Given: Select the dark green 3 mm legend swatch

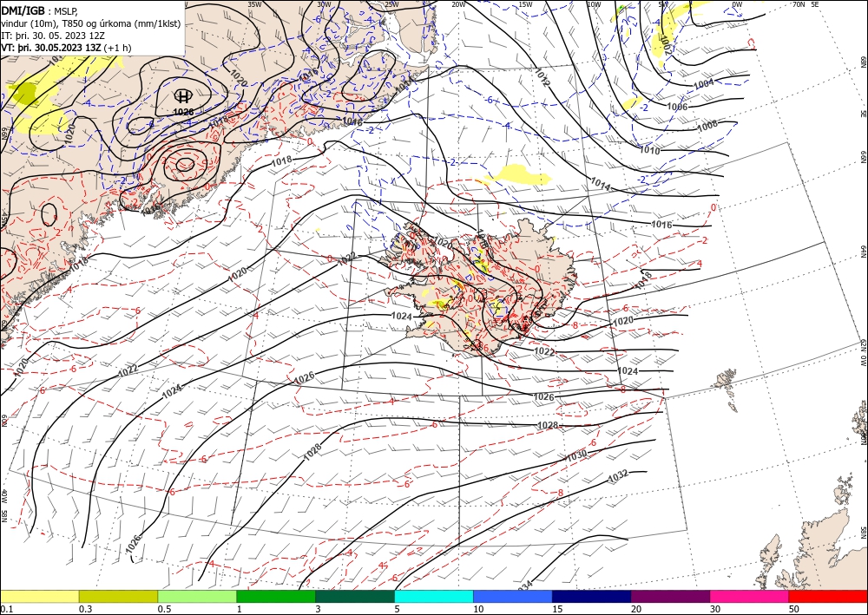Looking at the screenshot, I should pos(355,596).
